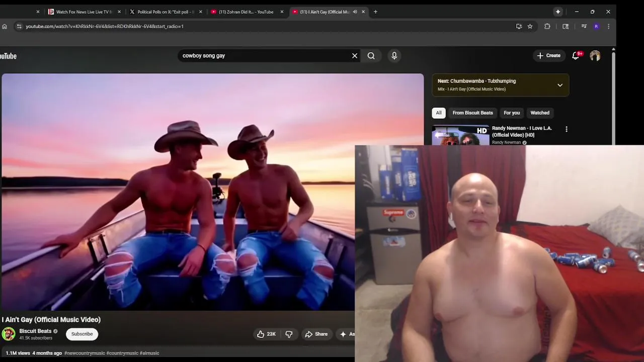The width and height of the screenshot is (644, 362).
Task: Like the video with 23K likes
Action: 267,334
